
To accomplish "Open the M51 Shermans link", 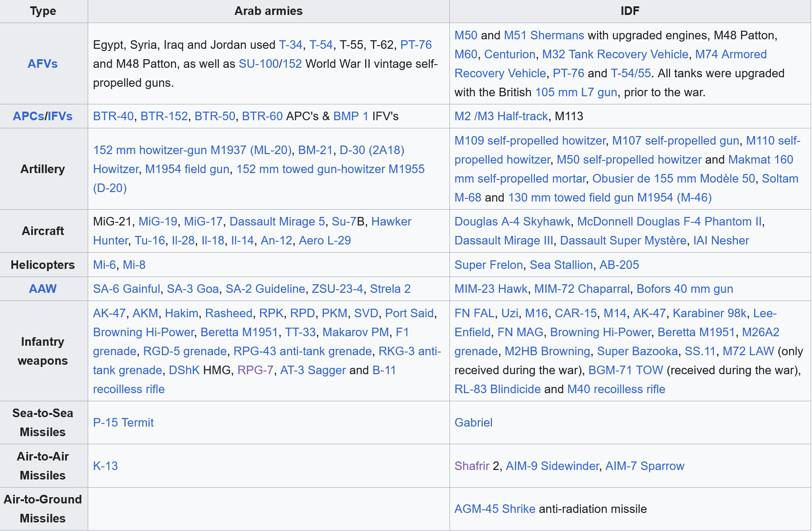I will click(x=543, y=35).
